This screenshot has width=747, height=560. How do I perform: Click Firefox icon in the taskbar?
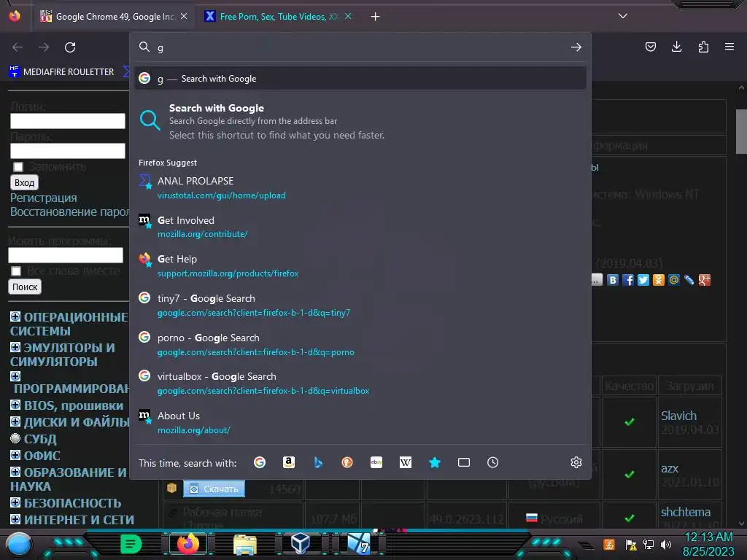(x=187, y=544)
